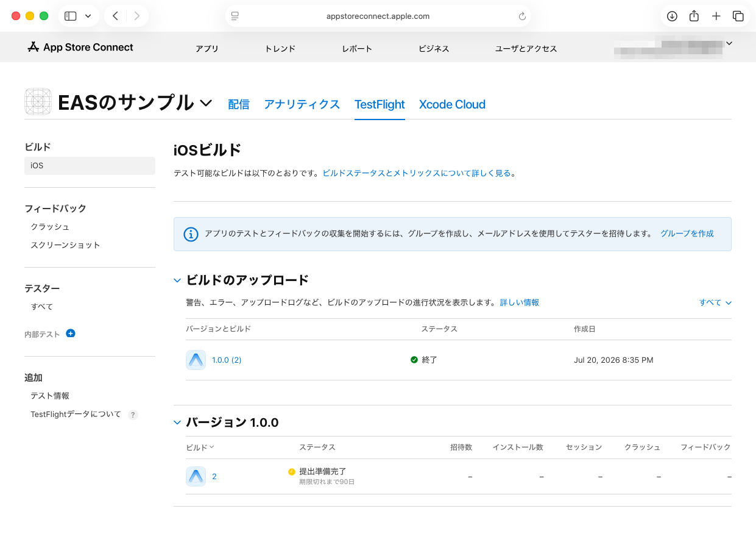Image resolution: width=756 pixels, height=542 pixels.
Task: Click the yellow 提出準備完了 status icon
Action: pyautogui.click(x=292, y=471)
